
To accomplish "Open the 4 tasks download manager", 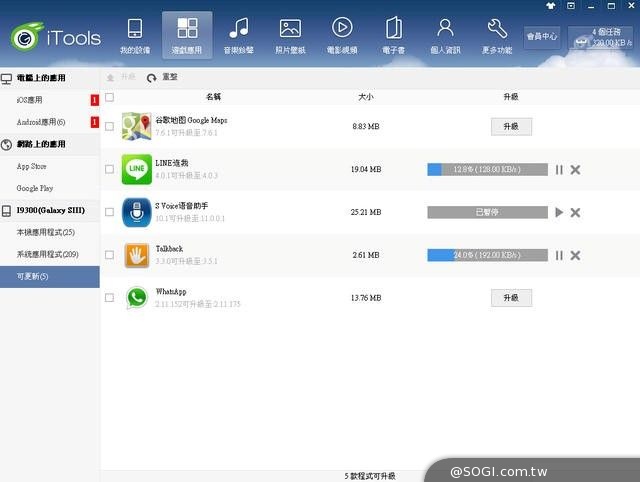I will 602,37.
